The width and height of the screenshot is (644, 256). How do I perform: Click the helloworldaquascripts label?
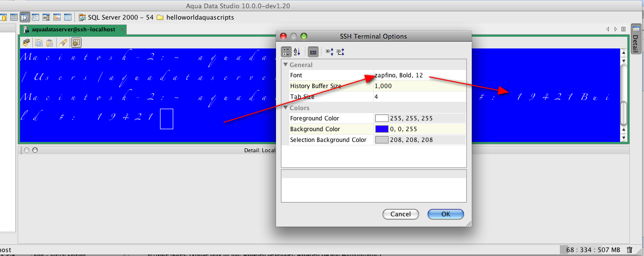point(200,17)
